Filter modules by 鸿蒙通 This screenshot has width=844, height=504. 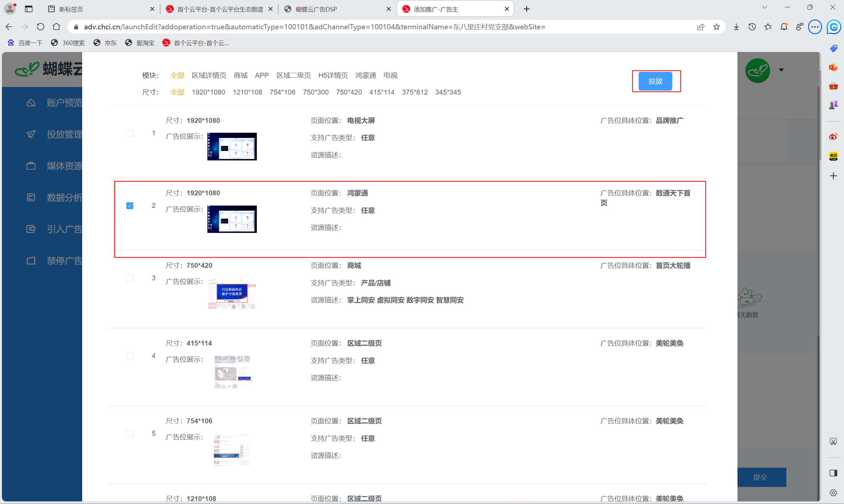coord(365,75)
